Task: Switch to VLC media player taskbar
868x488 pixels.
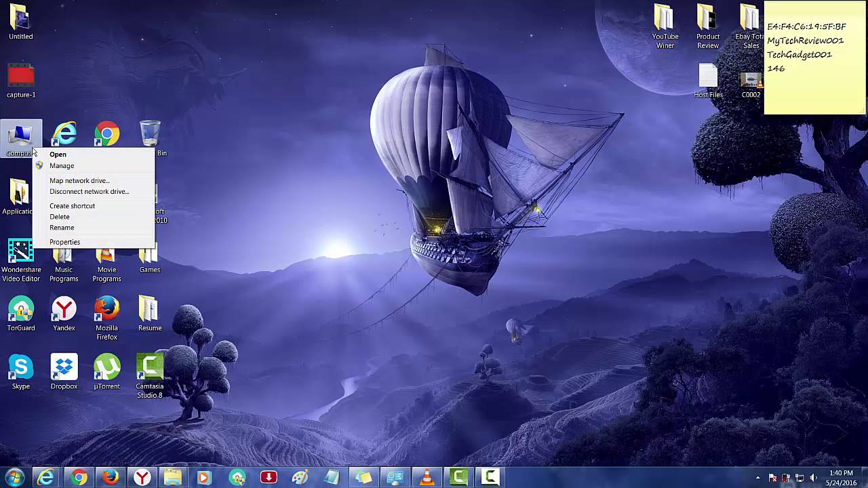Action: [427, 478]
